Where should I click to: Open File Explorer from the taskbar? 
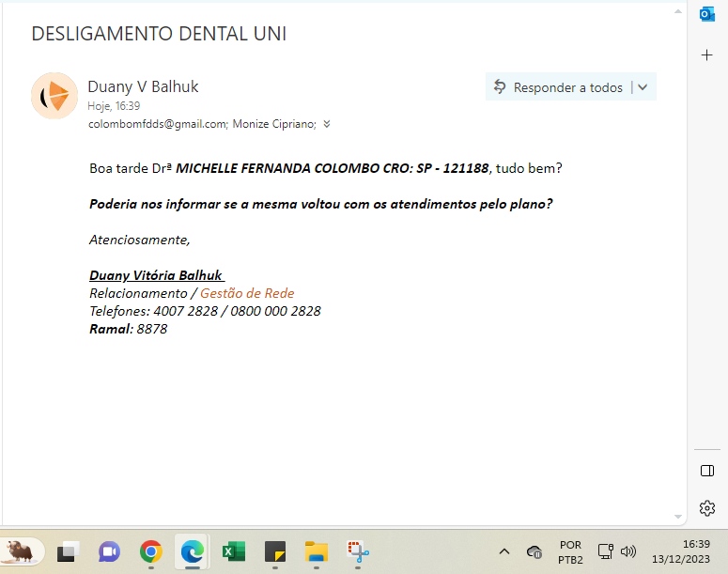point(317,552)
